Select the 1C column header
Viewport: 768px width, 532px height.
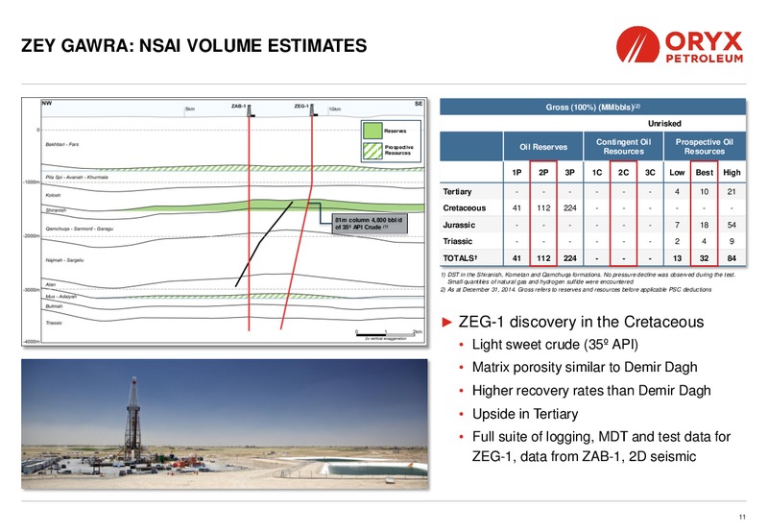[596, 173]
